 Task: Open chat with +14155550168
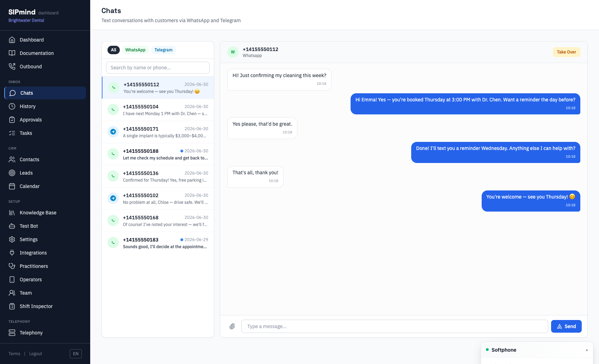pos(158,221)
